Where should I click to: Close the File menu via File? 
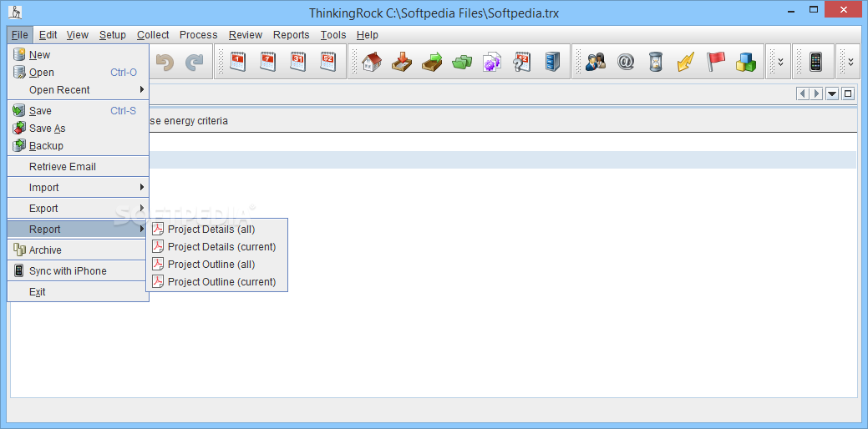[20, 35]
